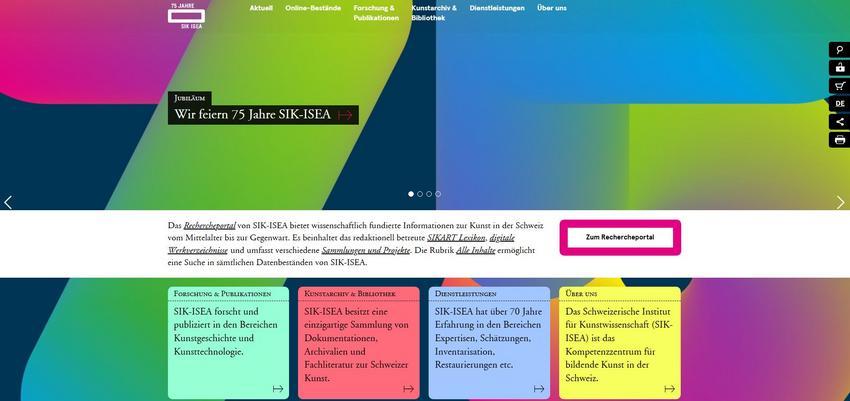Open the Wir feiern 75 Jahre banner
This screenshot has width=850, height=401.
(x=263, y=115)
